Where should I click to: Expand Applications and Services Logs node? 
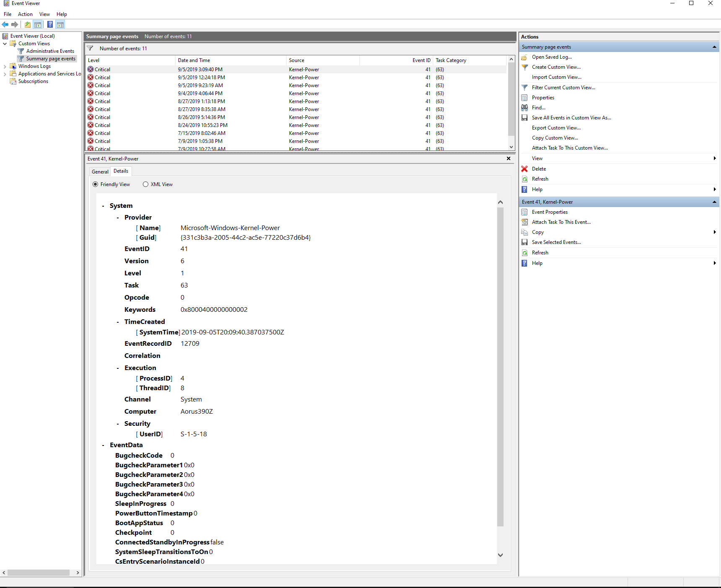(5, 74)
